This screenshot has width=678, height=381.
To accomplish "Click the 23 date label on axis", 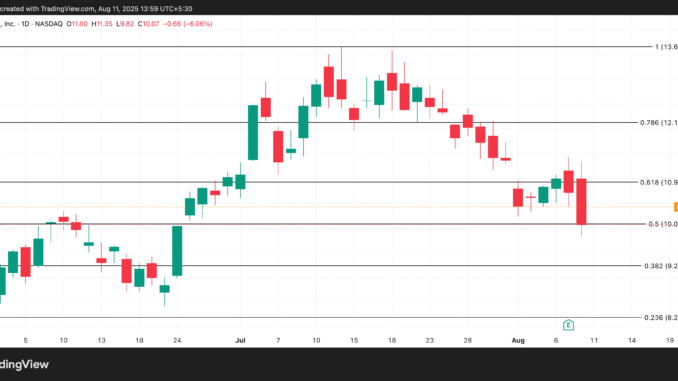I will [429, 340].
